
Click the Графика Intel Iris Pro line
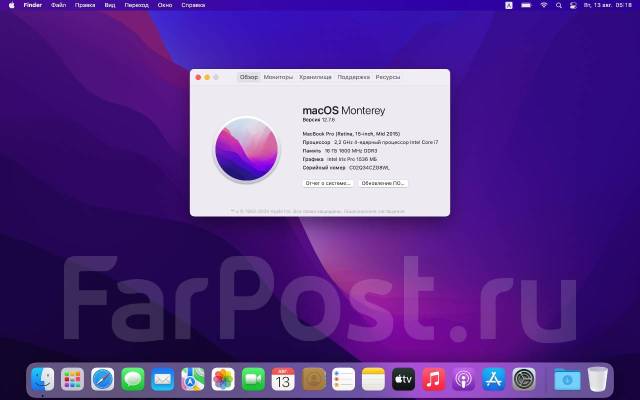point(340,159)
